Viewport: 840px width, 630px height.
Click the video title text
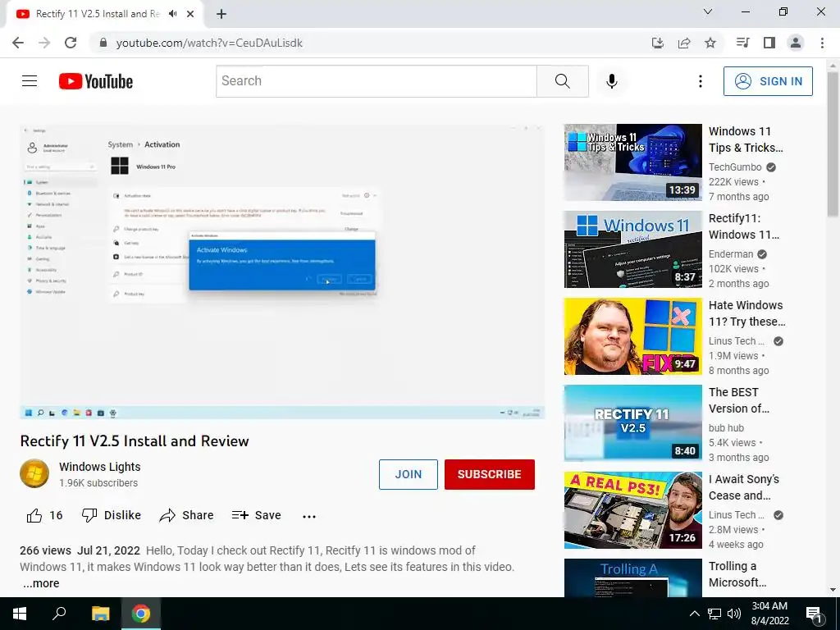135,441
